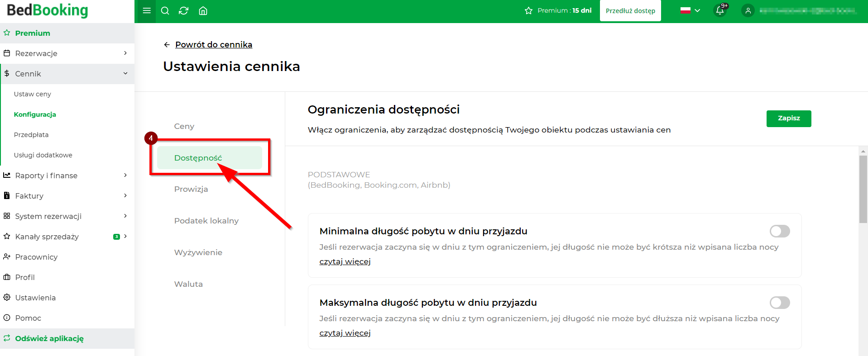Image resolution: width=868 pixels, height=356 pixels.
Task: Open Ustaw ceny submenu item
Action: point(33,94)
